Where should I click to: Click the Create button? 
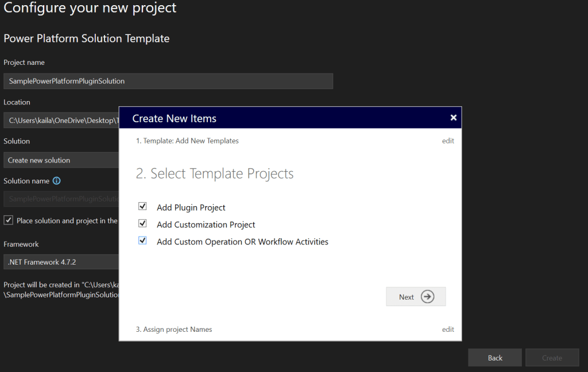[552, 358]
